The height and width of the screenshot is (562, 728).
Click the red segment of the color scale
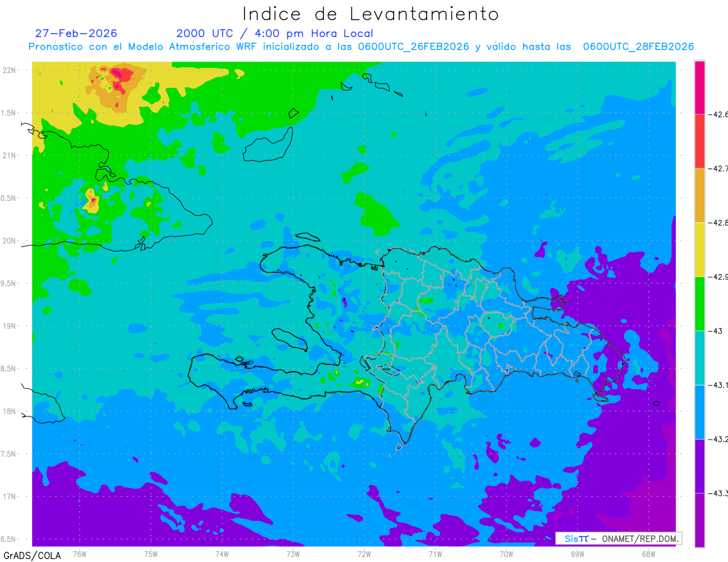[x=699, y=141]
